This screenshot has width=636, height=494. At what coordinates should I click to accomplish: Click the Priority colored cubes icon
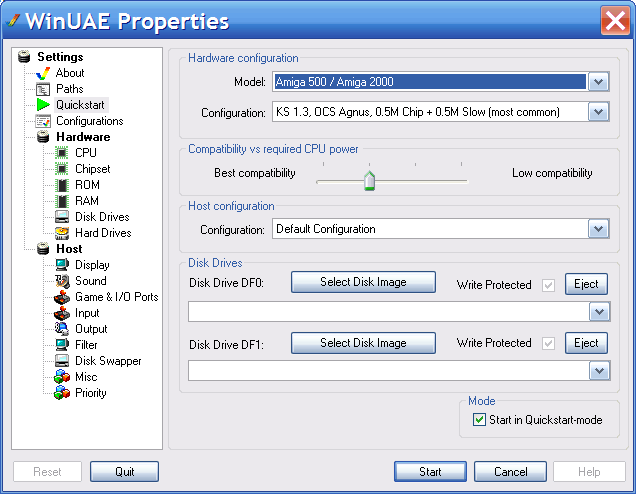click(x=62, y=393)
